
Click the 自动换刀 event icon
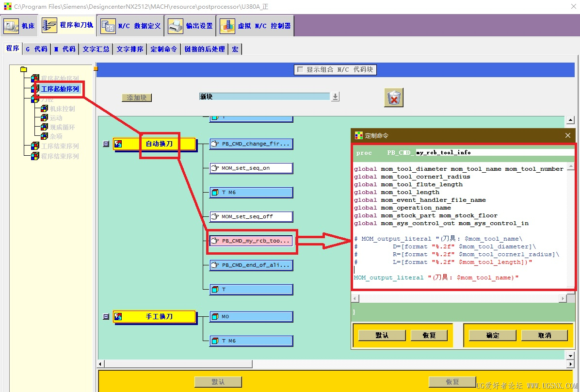click(118, 144)
